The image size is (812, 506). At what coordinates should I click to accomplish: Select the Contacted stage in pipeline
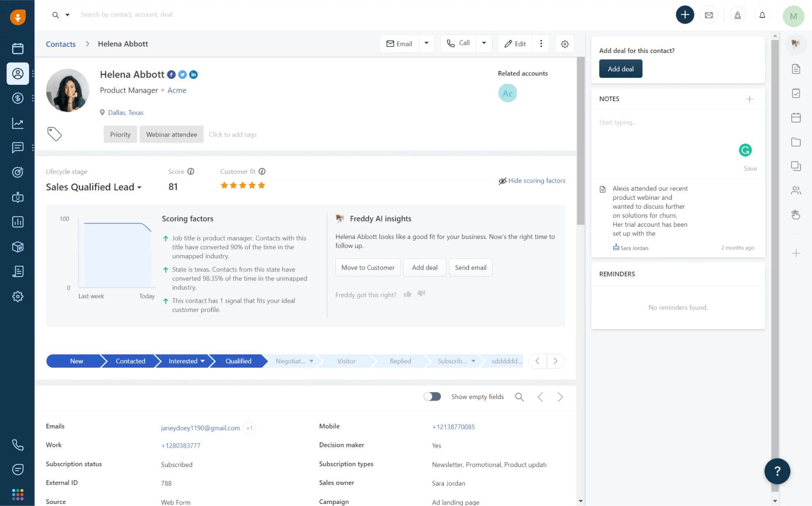point(130,361)
